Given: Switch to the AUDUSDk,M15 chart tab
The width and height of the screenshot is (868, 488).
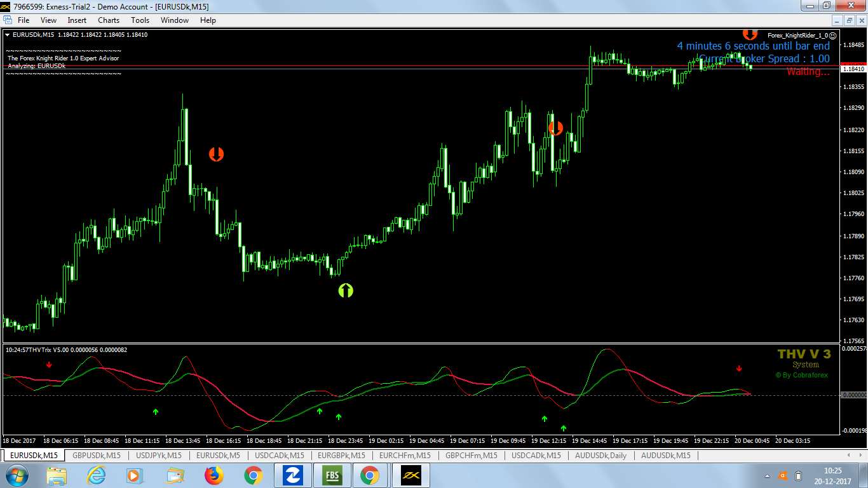Looking at the screenshot, I should pos(665,456).
